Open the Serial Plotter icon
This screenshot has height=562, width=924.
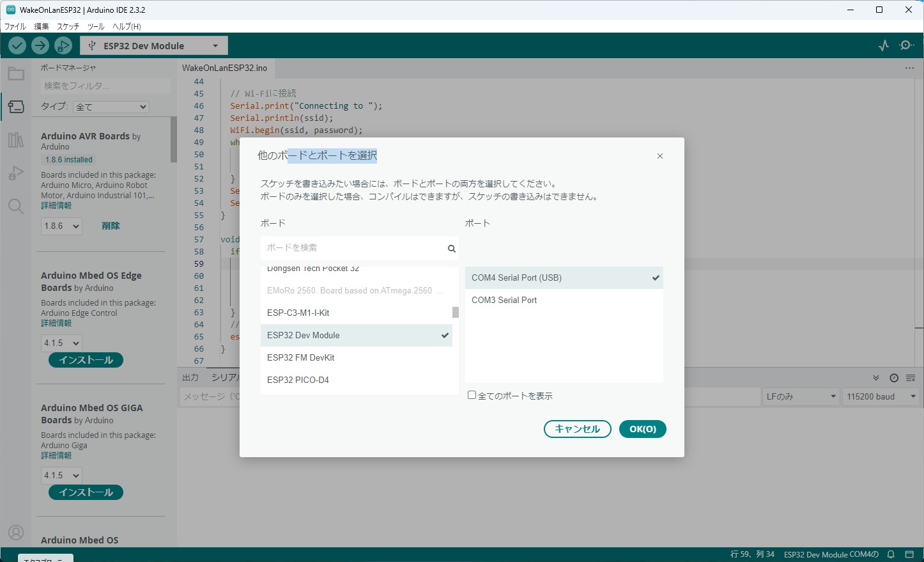884,45
